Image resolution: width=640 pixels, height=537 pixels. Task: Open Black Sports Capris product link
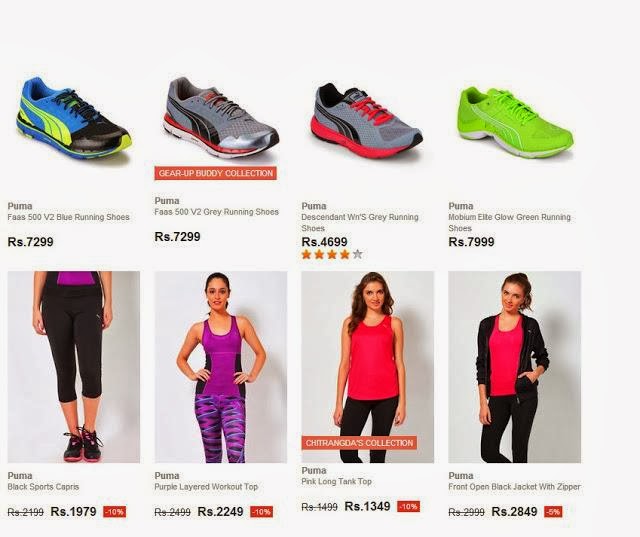(43, 487)
